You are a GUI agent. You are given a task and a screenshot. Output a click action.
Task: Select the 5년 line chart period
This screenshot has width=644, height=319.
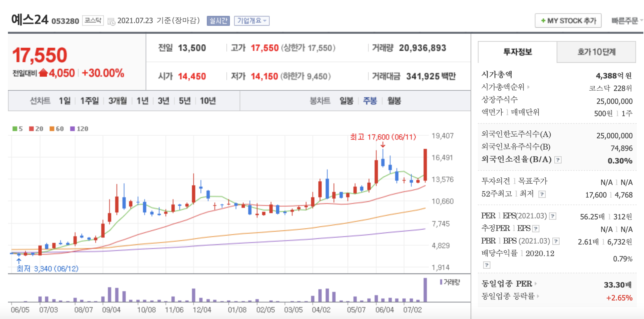coord(185,101)
